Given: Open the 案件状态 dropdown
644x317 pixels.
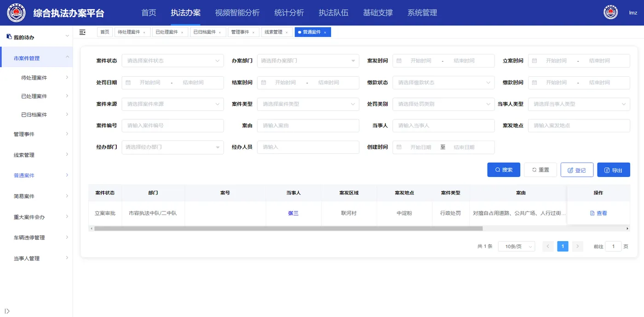Looking at the screenshot, I should (x=172, y=61).
